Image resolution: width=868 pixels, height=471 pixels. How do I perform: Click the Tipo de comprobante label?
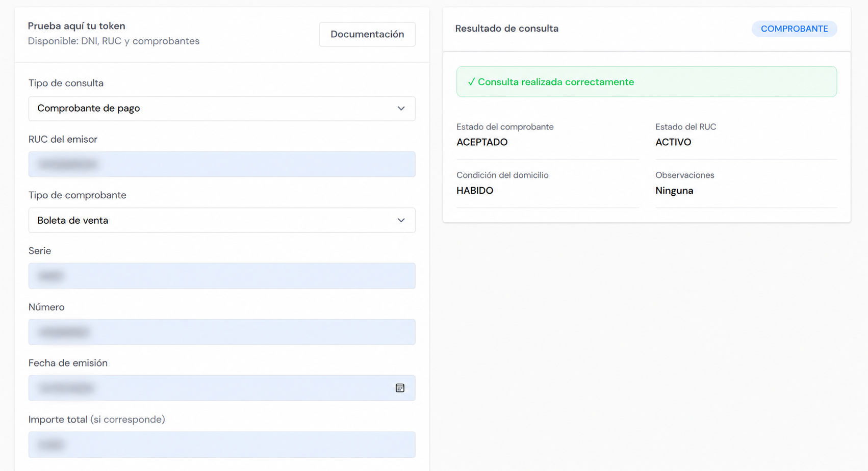tap(77, 195)
